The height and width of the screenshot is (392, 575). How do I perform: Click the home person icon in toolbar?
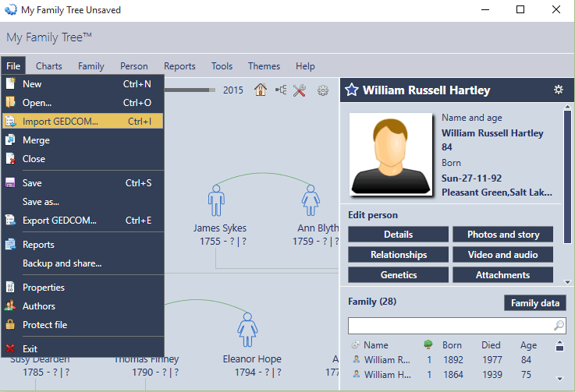pos(261,90)
